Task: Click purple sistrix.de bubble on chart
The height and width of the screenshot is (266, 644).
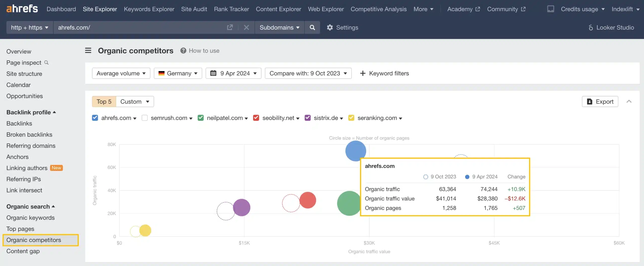Action: pos(242,207)
